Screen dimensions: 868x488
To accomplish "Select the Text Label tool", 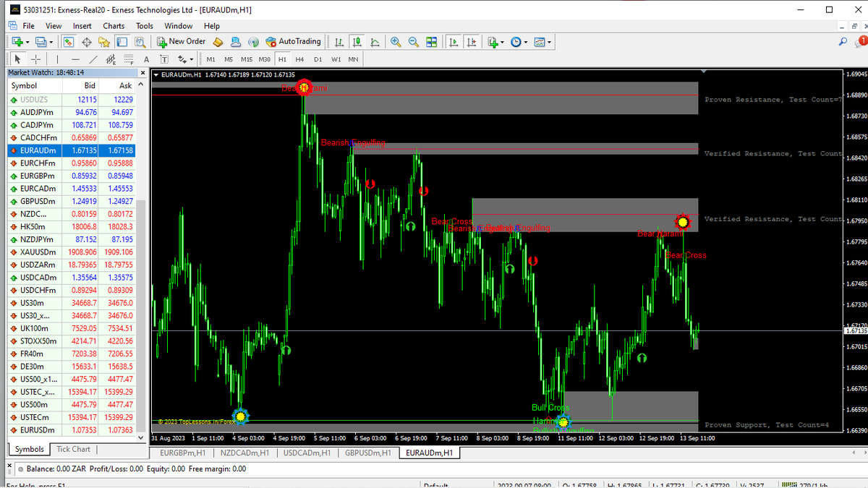I will coord(164,59).
